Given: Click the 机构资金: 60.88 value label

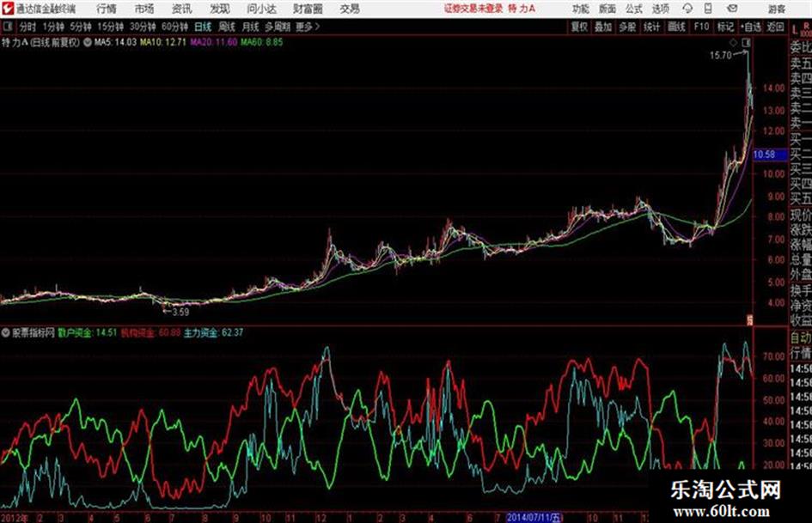Looking at the screenshot, I should click(x=150, y=333).
